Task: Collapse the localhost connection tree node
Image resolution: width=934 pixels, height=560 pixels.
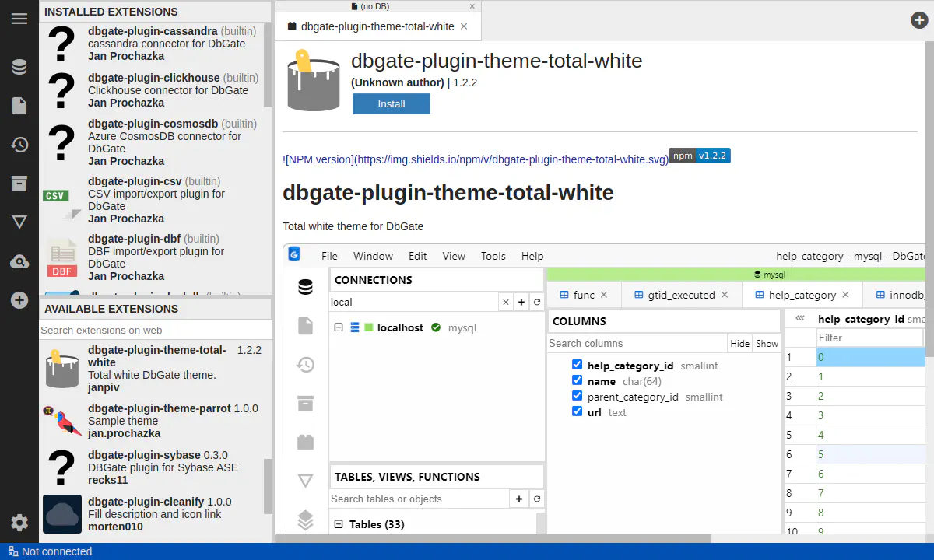Action: click(x=339, y=327)
